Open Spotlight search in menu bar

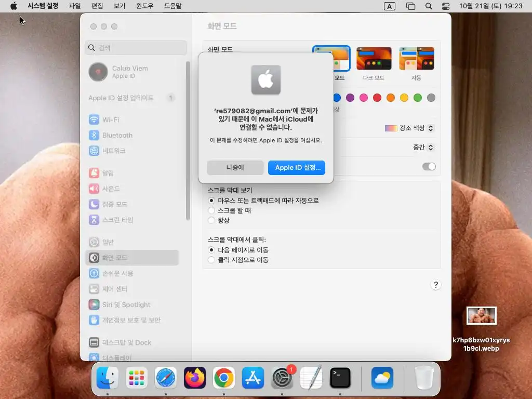(x=429, y=6)
